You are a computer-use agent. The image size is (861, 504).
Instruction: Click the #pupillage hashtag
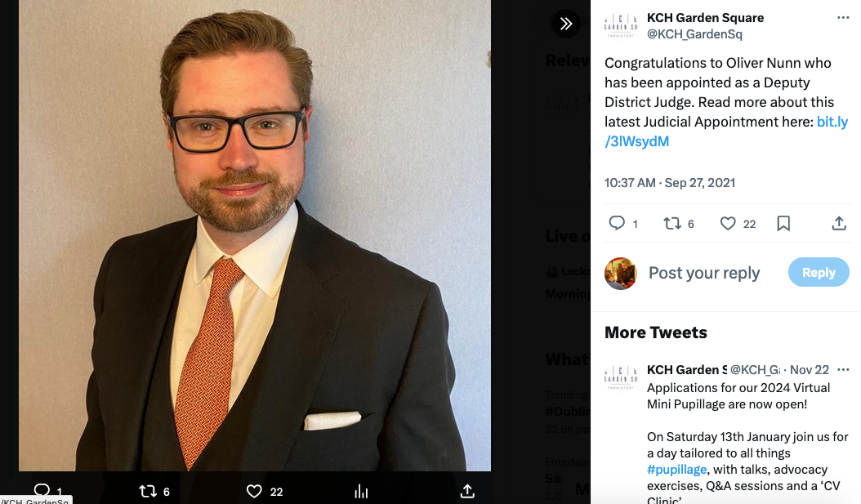676,469
